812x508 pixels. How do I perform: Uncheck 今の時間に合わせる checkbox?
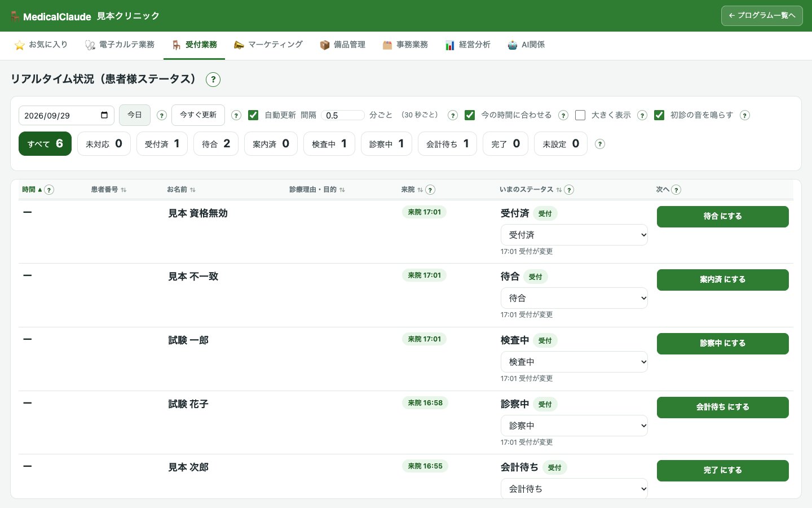coord(470,115)
